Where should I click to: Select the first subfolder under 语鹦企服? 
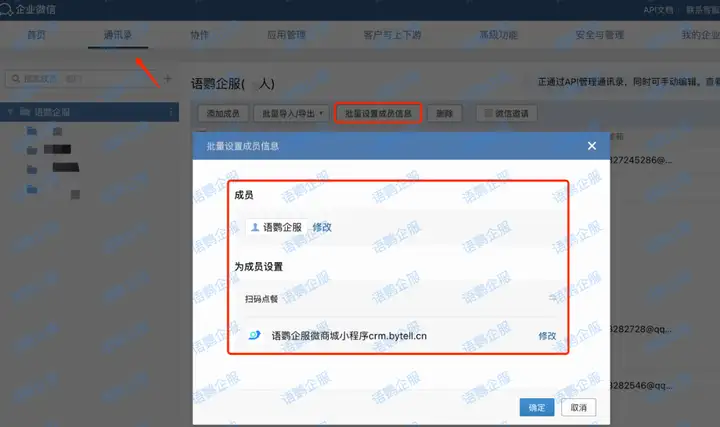click(x=33, y=131)
